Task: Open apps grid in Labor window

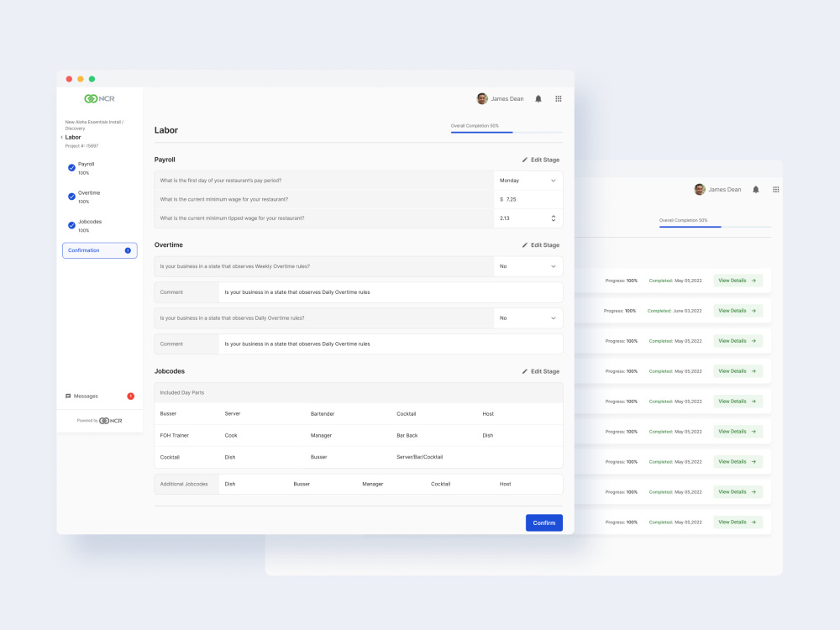Action: click(x=559, y=98)
